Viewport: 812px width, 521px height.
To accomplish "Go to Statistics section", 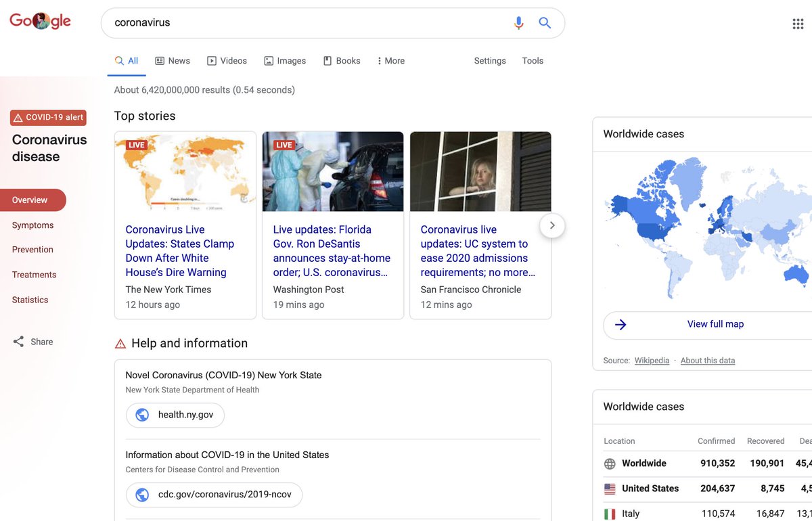I will pyautogui.click(x=30, y=300).
